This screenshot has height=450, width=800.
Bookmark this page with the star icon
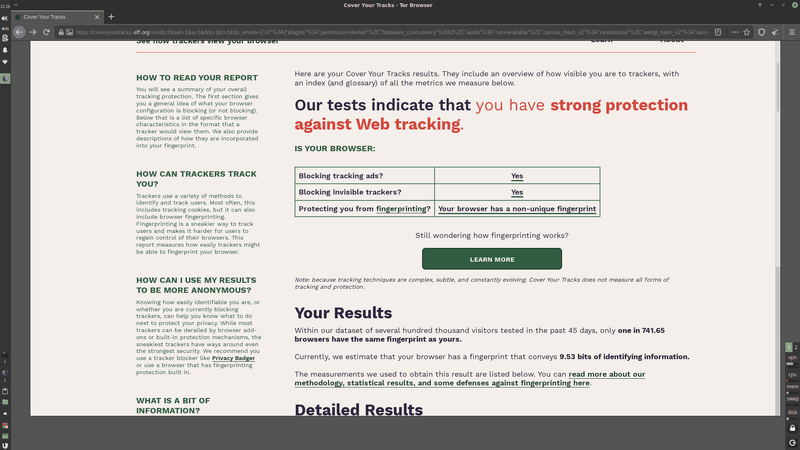point(747,32)
